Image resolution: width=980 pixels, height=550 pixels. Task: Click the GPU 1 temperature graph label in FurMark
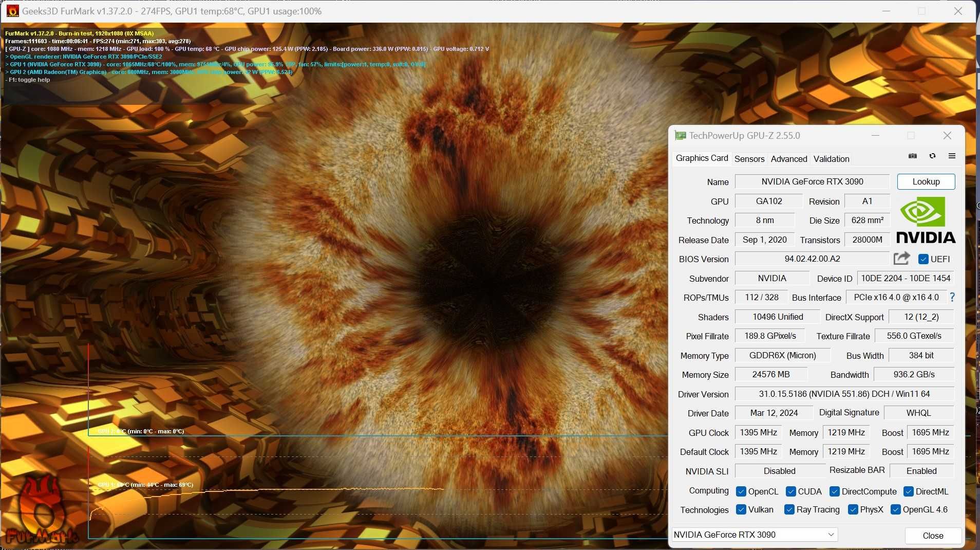tap(145, 485)
